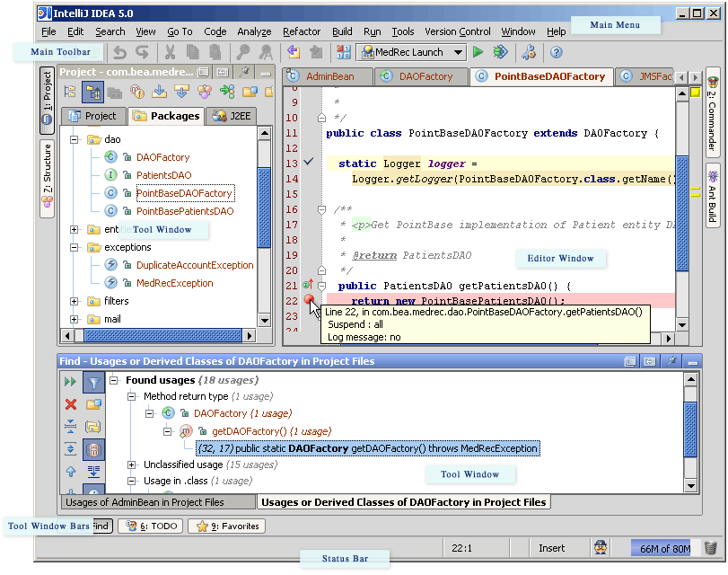Click the Paste clipboard icon
728x575 pixels.
tap(215, 52)
